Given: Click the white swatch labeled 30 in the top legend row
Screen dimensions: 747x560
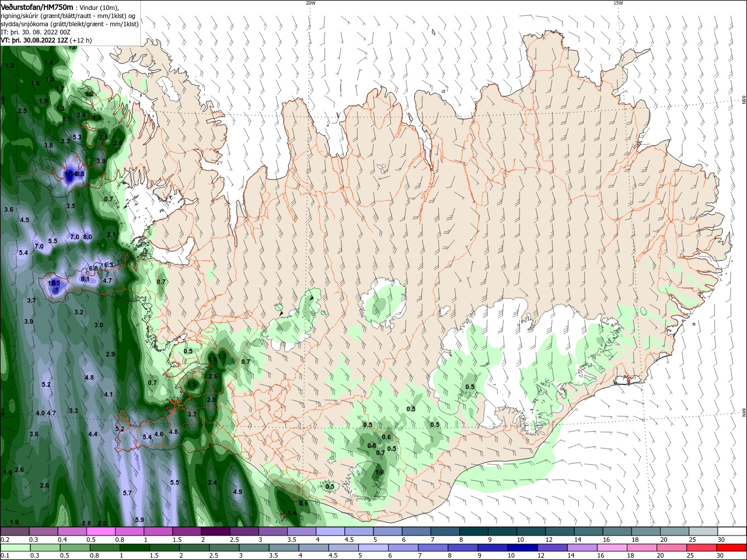Looking at the screenshot, I should click(x=732, y=531).
